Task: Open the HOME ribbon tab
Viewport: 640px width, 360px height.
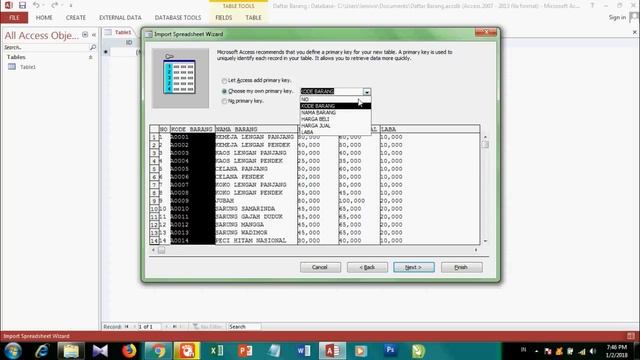Action: (x=44, y=18)
